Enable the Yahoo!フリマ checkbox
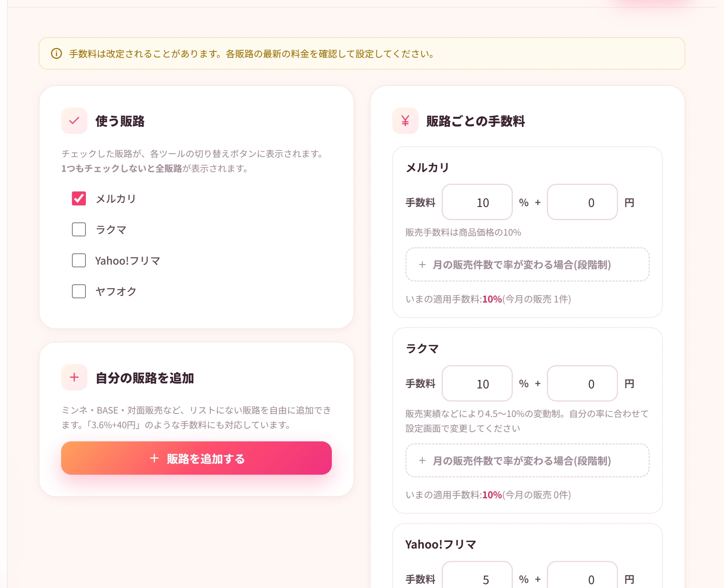Image resolution: width=724 pixels, height=588 pixels. point(79,260)
